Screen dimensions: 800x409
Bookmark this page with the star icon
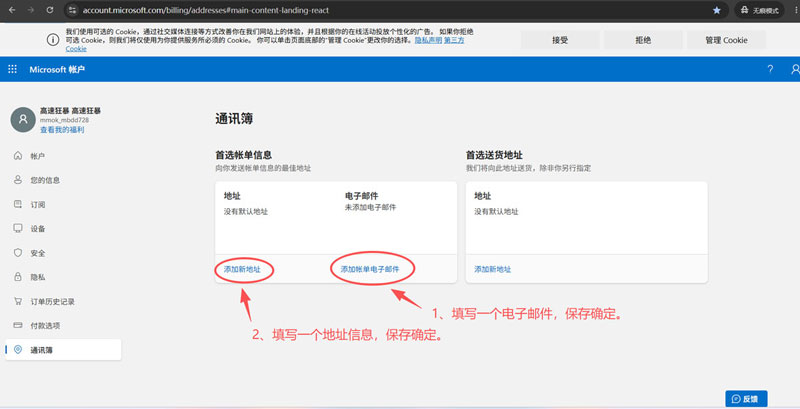point(717,10)
